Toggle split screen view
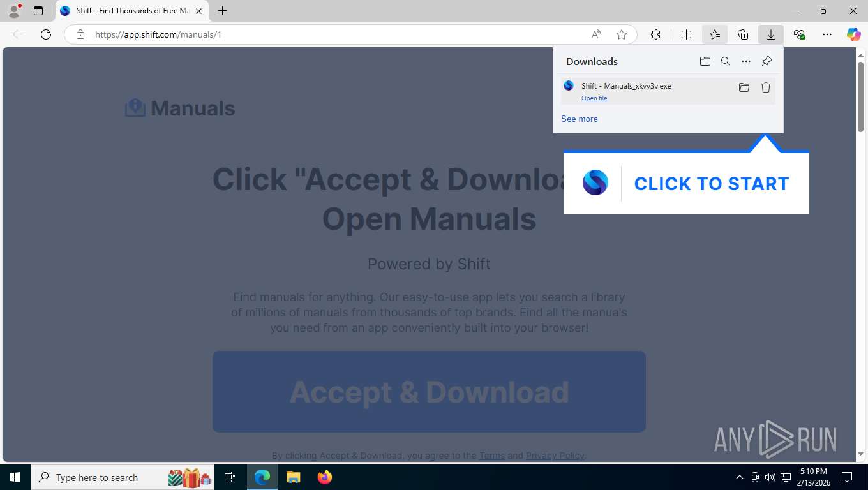Screen dimensions: 868x490 [686, 34]
